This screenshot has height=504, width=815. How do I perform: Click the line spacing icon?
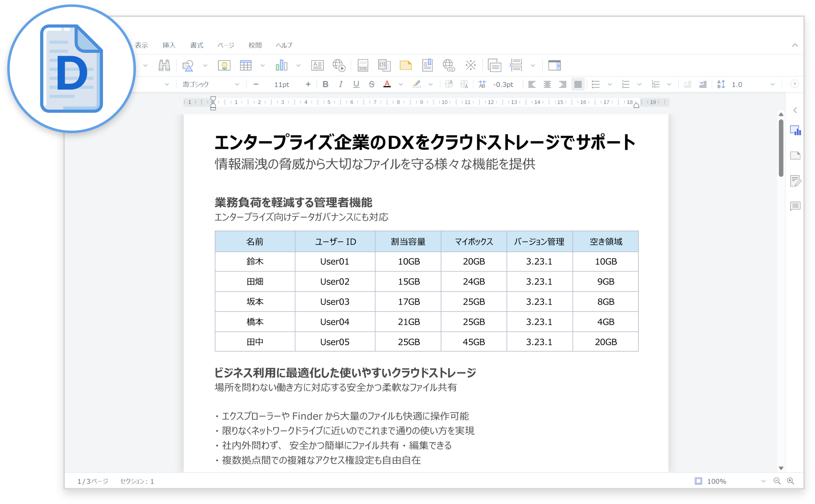coord(721,84)
